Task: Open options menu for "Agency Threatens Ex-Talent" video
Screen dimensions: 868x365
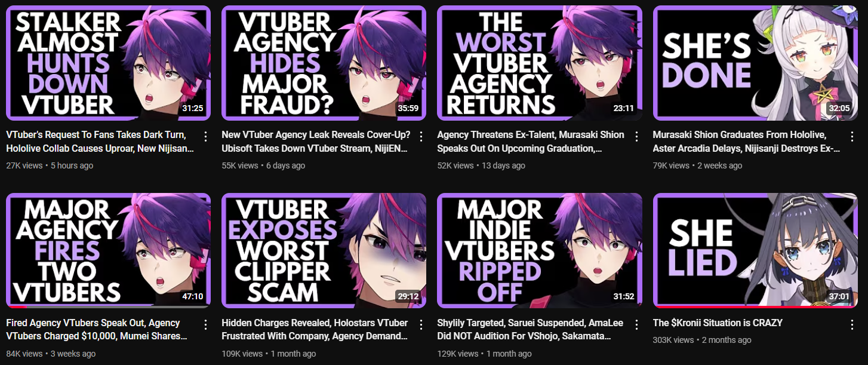Action: click(x=637, y=137)
